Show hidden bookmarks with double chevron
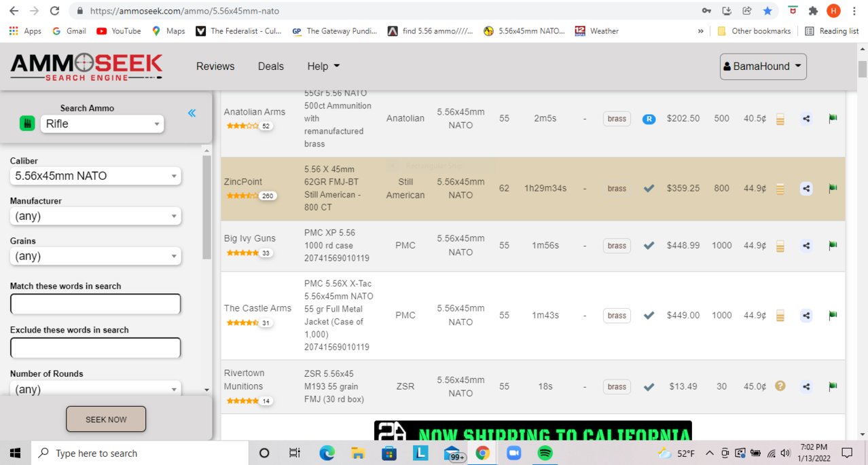Viewport: 868px width, 465px height. click(700, 31)
